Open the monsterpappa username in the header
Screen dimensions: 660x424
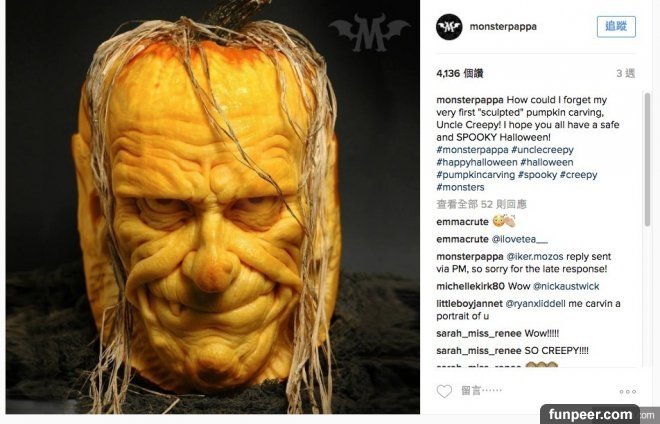pos(503,27)
